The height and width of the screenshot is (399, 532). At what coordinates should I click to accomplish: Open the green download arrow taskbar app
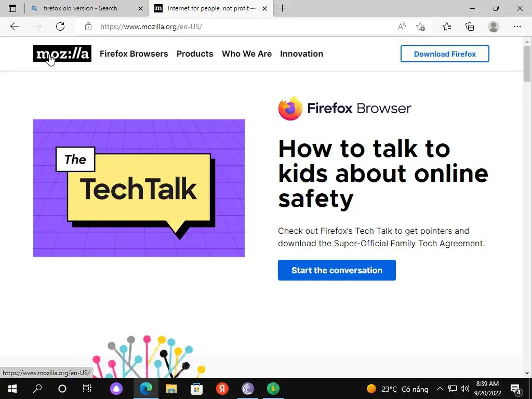[x=273, y=389]
